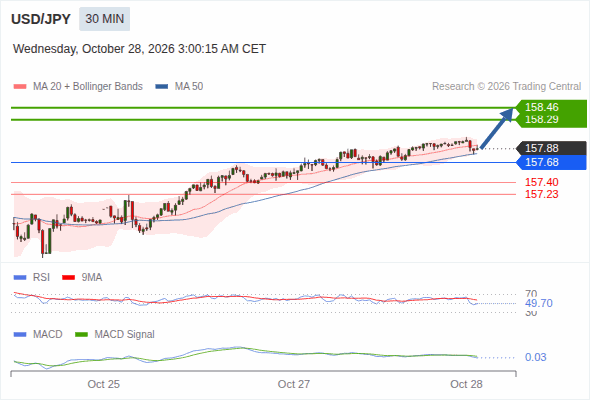Click the 'MA 50' legend label

(x=189, y=87)
